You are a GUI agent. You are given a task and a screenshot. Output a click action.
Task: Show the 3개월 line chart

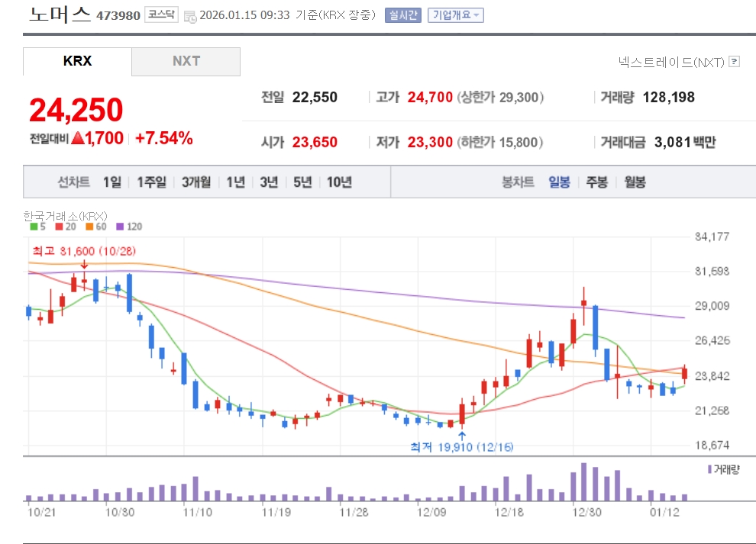point(196,182)
